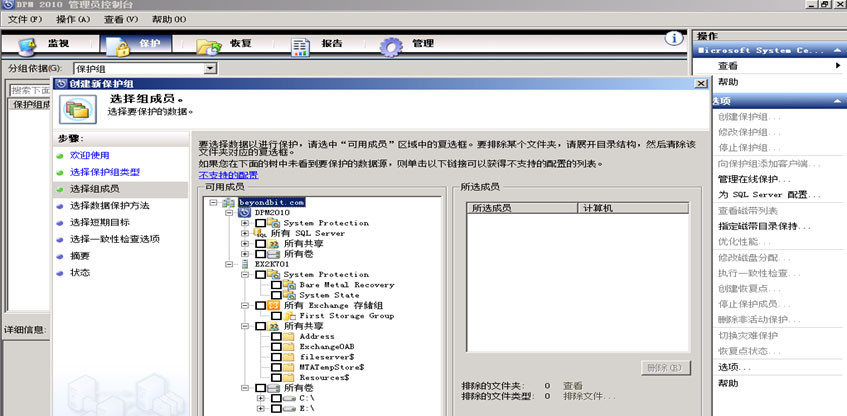Click the First Storage Group icon
Screen dimensions: 847x416
tap(291, 316)
